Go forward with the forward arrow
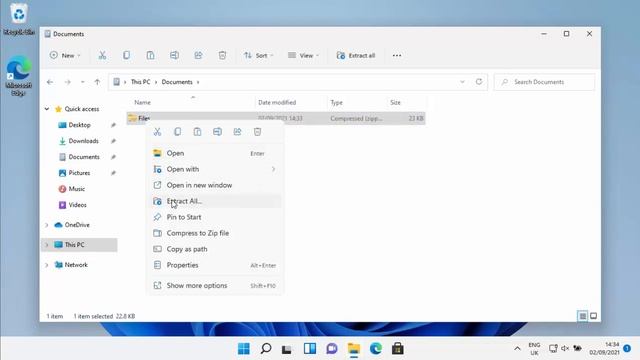640x360 pixels. [67, 82]
